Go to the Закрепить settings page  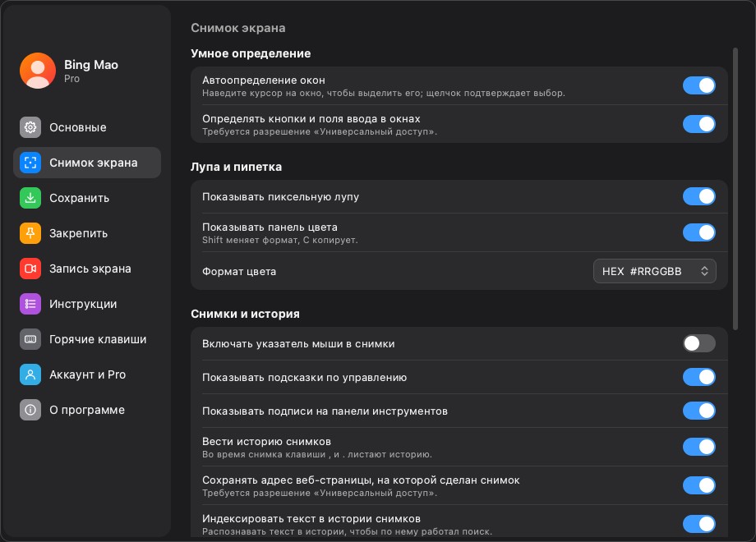tap(87, 233)
